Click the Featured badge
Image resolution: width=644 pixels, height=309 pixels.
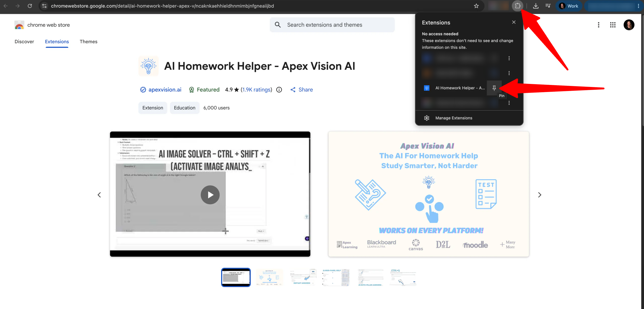[x=204, y=89]
